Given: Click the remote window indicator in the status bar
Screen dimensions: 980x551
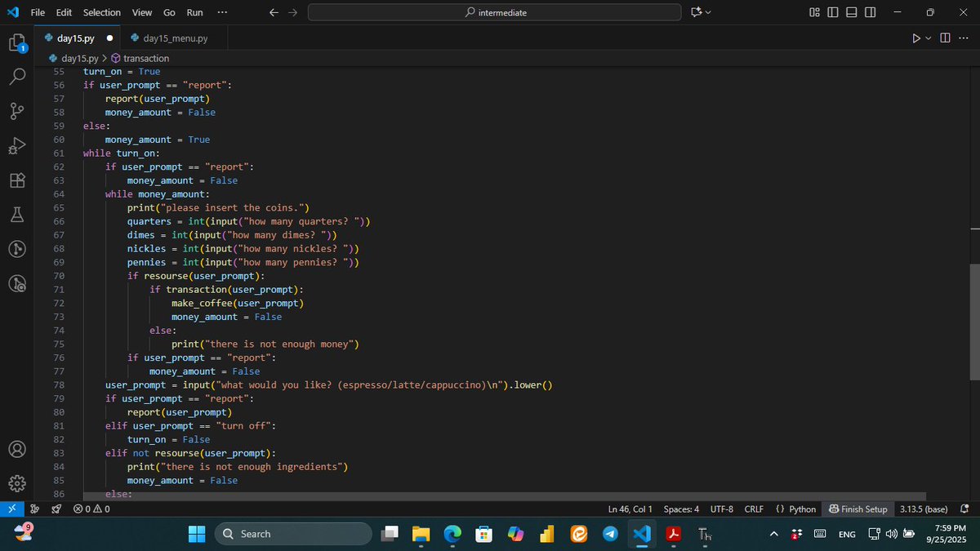Looking at the screenshot, I should pyautogui.click(x=12, y=509).
